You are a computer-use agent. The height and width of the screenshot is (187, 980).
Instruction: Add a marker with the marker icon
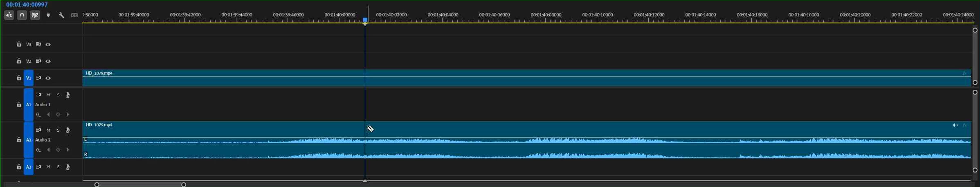coord(48,15)
